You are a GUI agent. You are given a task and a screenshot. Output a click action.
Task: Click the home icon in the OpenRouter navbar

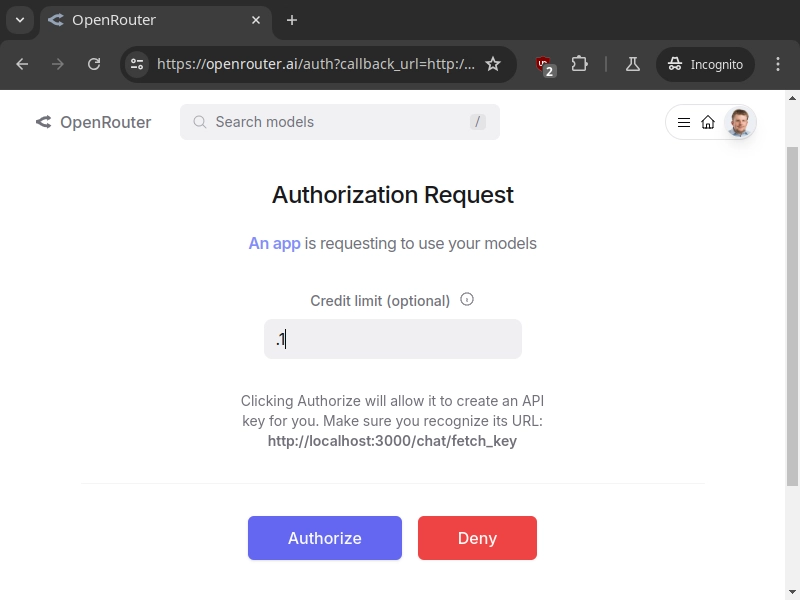(707, 122)
